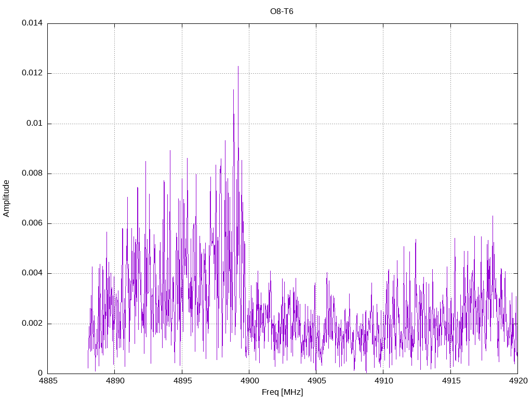Click the Freq [MHz] axis label

point(282,392)
